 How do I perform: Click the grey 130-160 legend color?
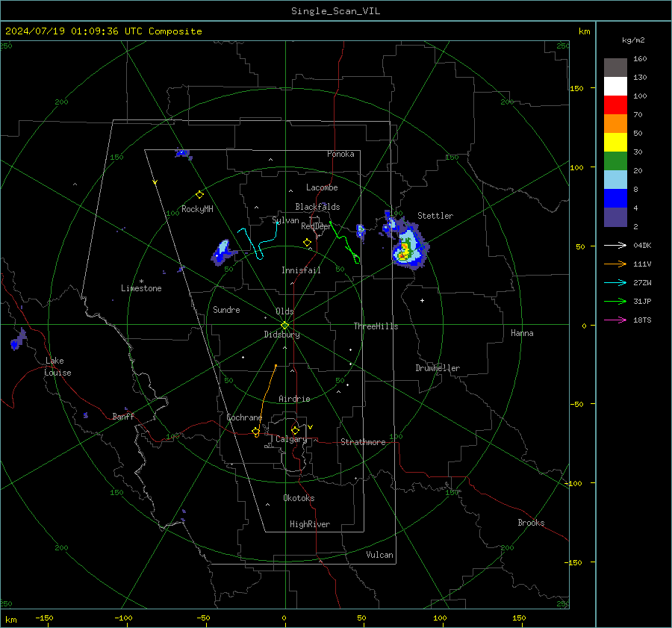click(615, 68)
